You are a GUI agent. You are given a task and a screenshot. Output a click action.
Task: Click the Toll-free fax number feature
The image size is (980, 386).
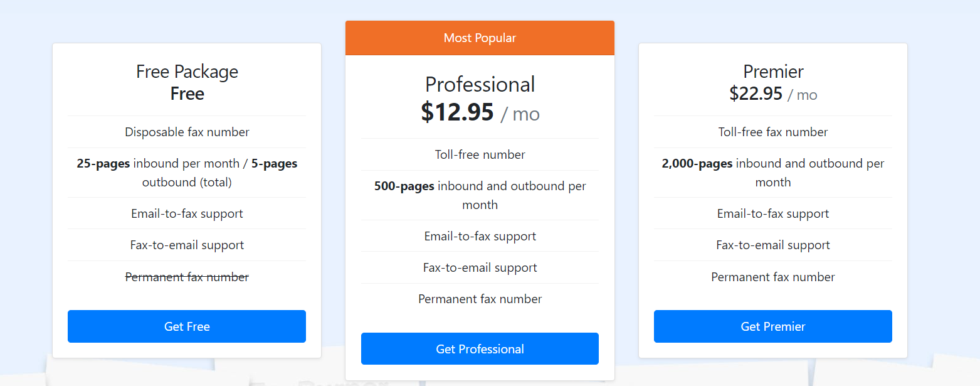[773, 132]
